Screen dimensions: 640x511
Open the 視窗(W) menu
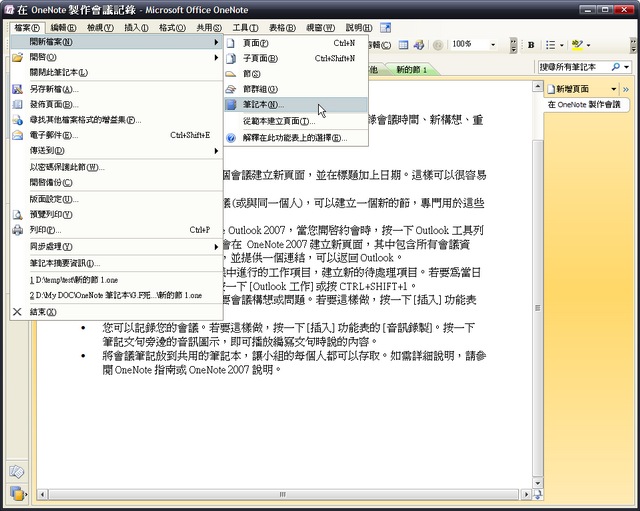[320, 28]
